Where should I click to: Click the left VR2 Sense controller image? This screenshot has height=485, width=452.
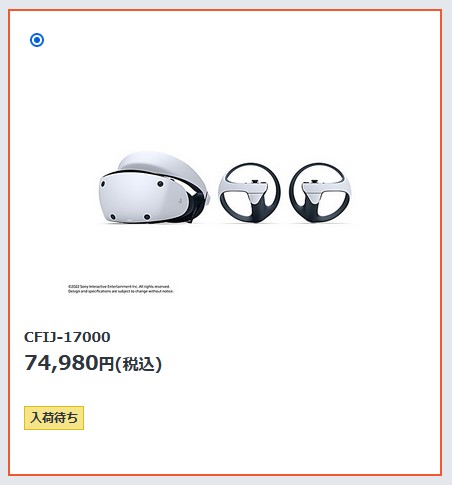click(x=249, y=193)
